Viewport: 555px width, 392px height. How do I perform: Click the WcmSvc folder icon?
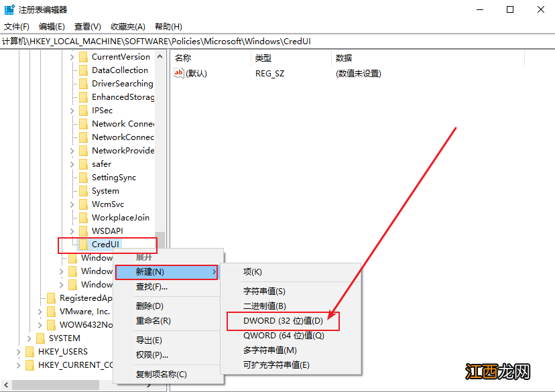coord(84,204)
